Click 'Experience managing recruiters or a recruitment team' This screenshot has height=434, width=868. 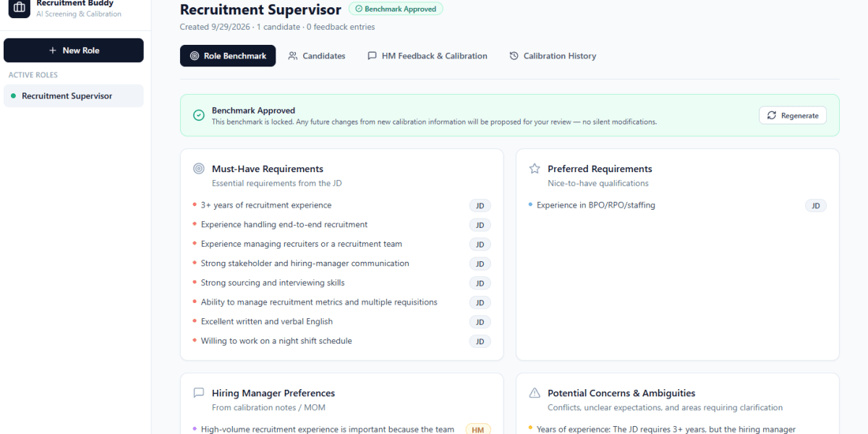(302, 244)
